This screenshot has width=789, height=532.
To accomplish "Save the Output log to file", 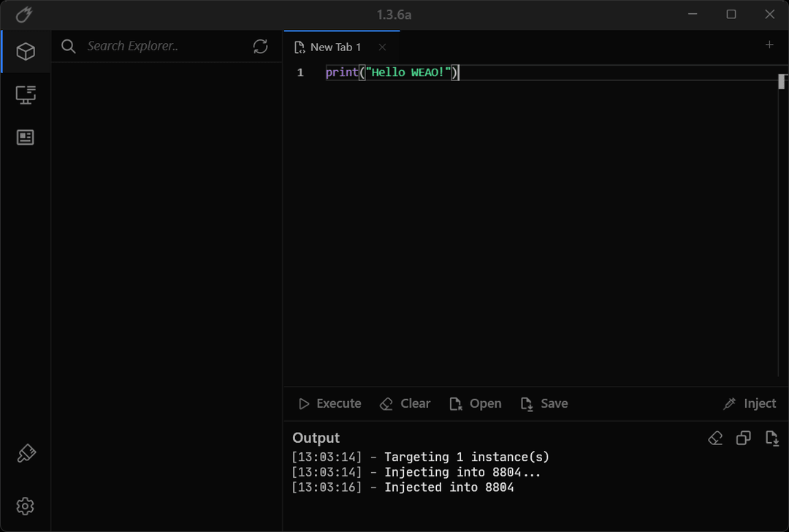I will (x=772, y=438).
